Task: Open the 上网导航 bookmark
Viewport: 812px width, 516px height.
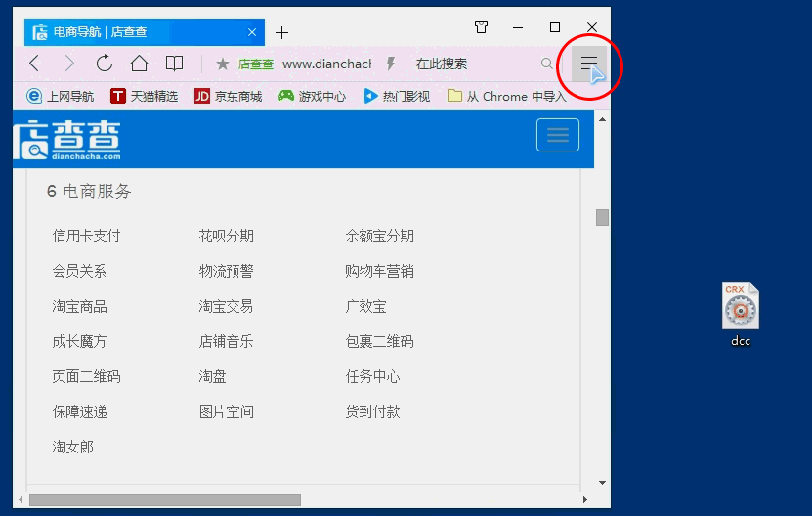Action: 60,97
